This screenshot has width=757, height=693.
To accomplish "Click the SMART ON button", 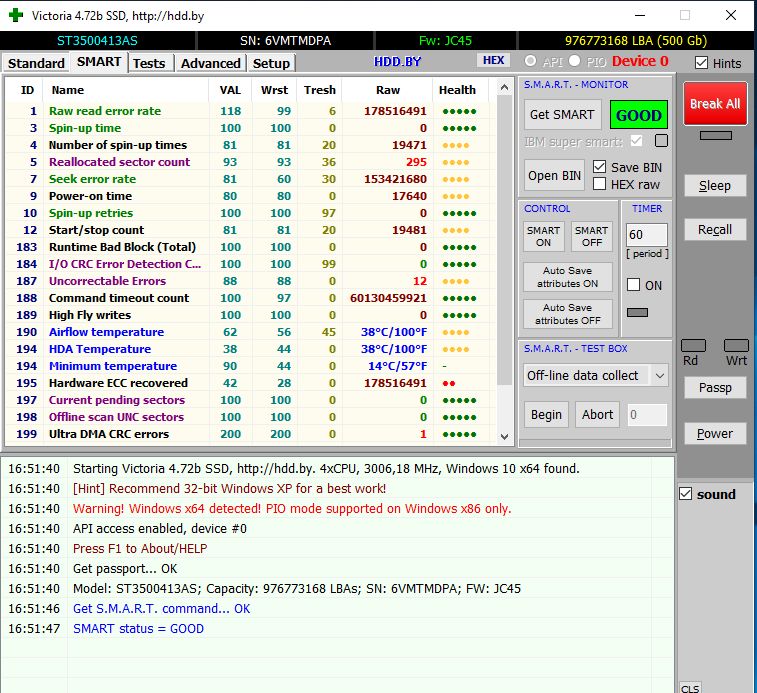I will tap(544, 236).
